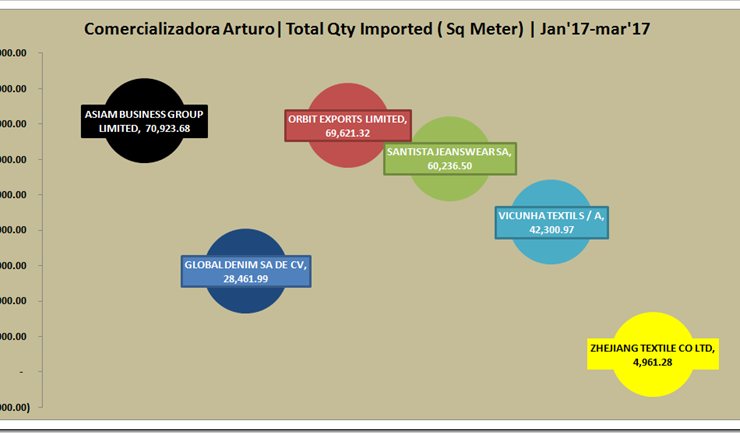
Task: Click the white worksheet strip below the chart
Action: click(x=370, y=427)
